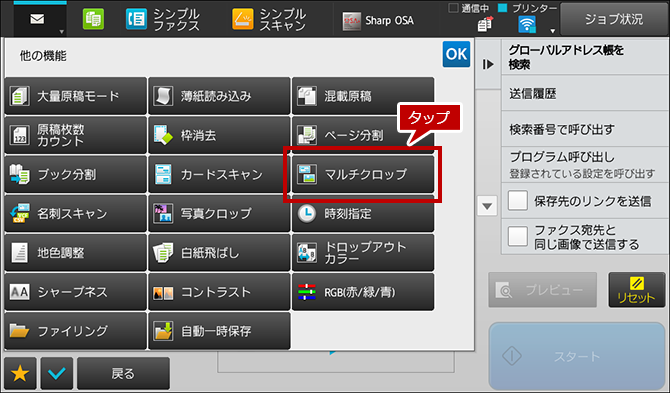Image resolution: width=670 pixels, height=393 pixels.
Task: Tap the star favorites button
Action: click(20, 374)
